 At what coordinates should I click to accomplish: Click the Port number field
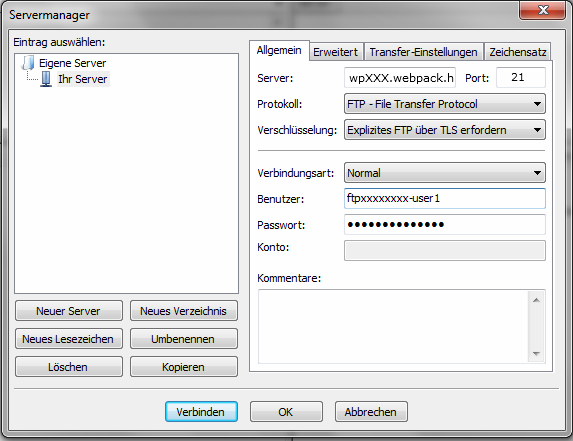[520, 77]
